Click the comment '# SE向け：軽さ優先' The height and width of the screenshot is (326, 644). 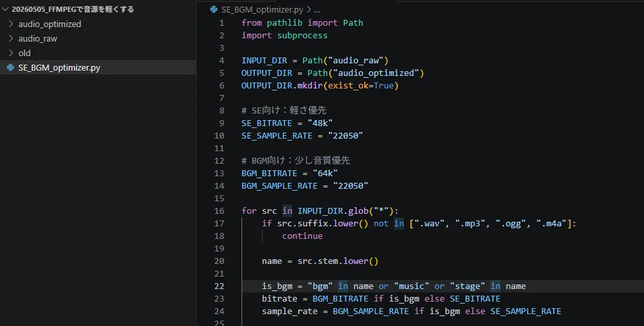(284, 110)
